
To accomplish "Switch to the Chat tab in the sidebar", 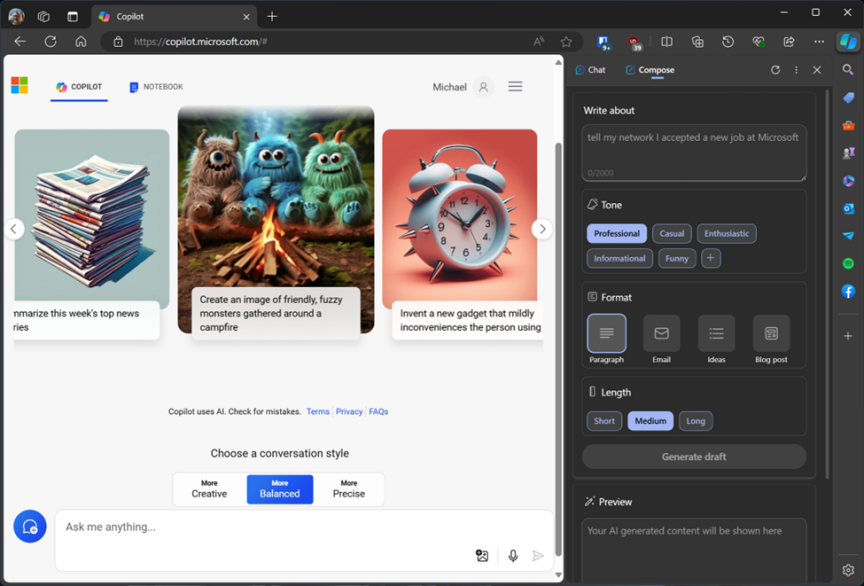I will (590, 70).
